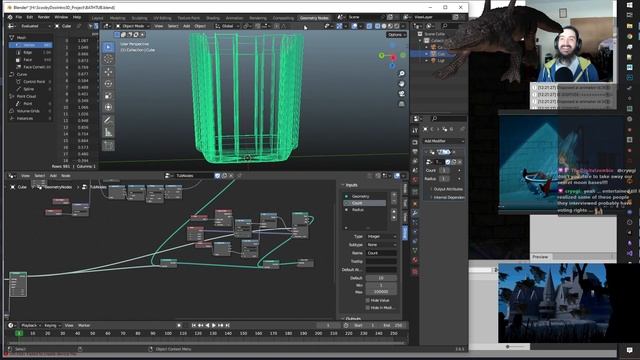
Task: Play the timeline animation in reverse
Action: [x=207, y=325]
